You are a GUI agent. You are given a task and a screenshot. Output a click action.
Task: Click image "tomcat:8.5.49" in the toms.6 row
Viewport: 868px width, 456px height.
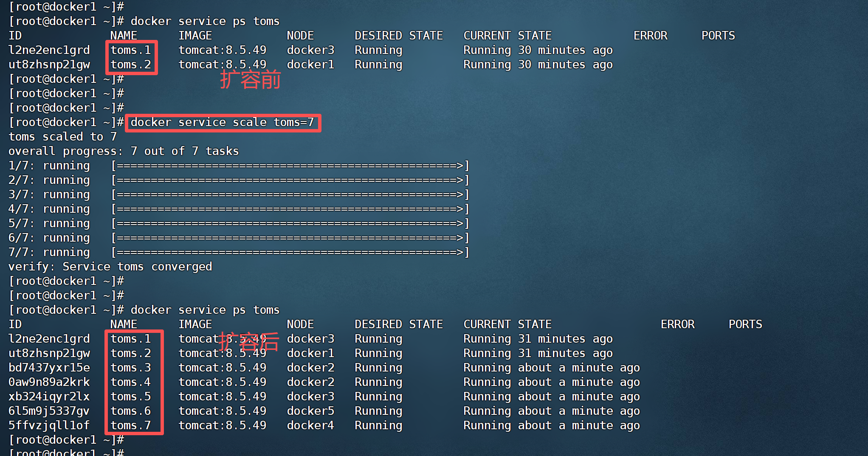tap(223, 411)
